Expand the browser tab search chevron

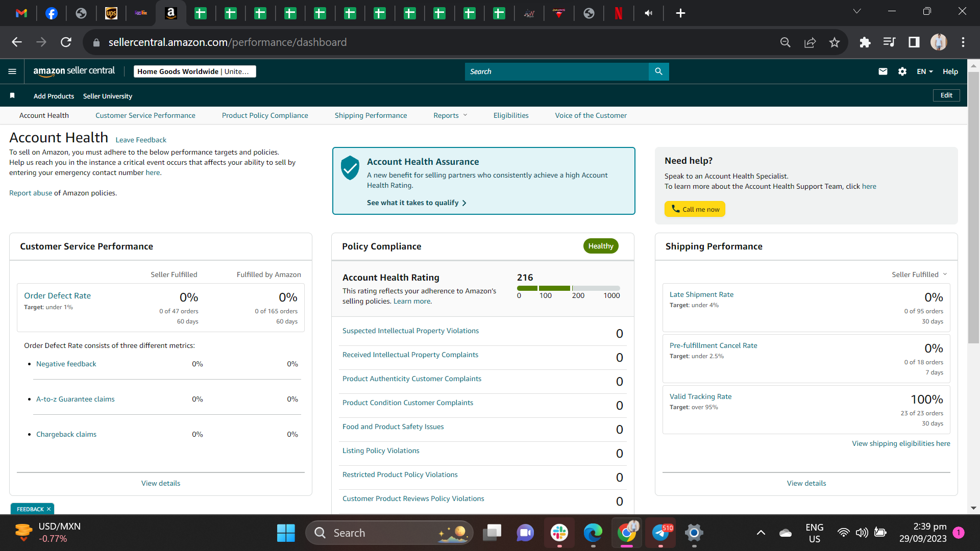857,11
